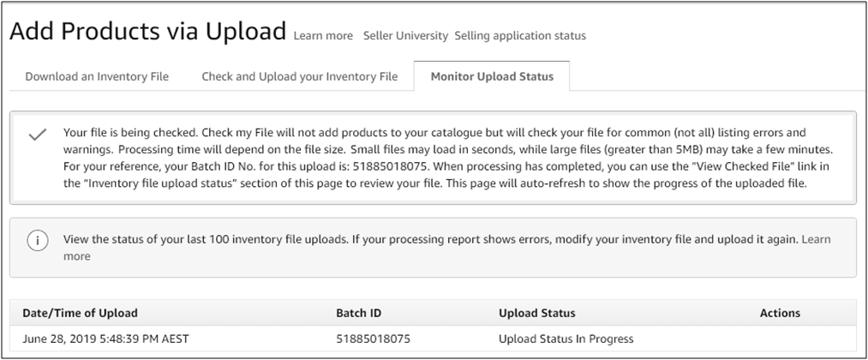Click the Upload Status In Progress cell

[566, 339]
